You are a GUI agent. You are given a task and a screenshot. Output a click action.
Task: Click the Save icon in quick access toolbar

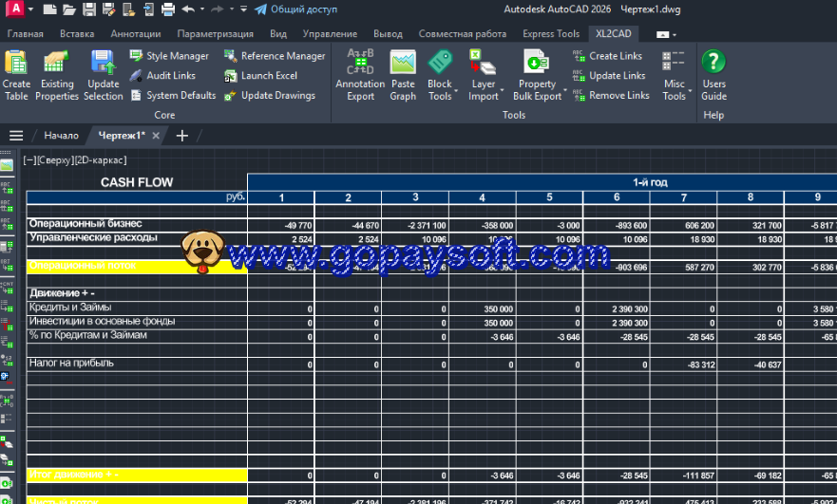point(89,9)
